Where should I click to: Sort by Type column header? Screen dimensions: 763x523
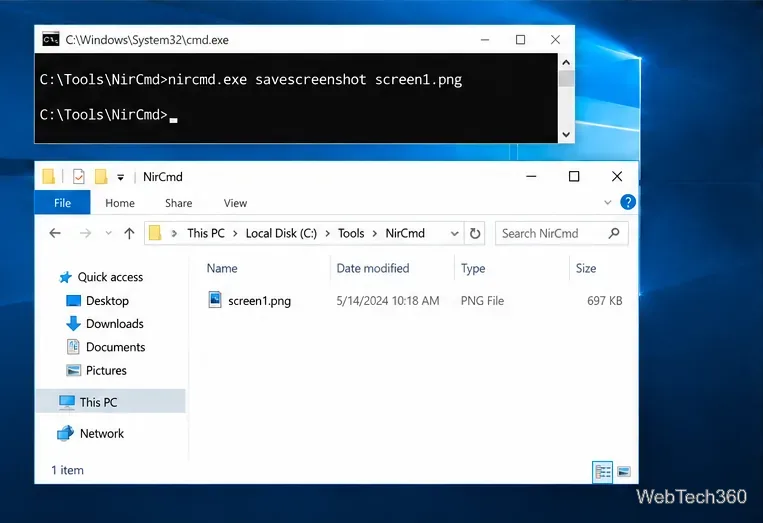click(x=473, y=269)
